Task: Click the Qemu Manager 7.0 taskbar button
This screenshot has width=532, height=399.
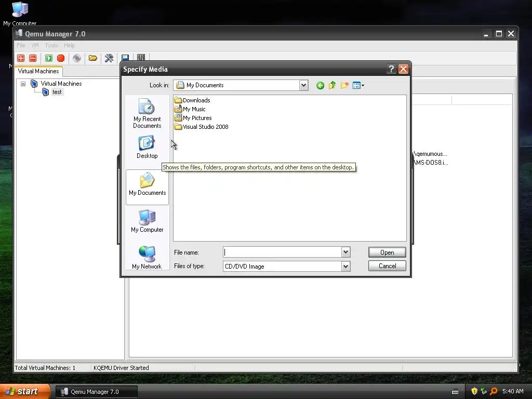Action: click(x=96, y=392)
